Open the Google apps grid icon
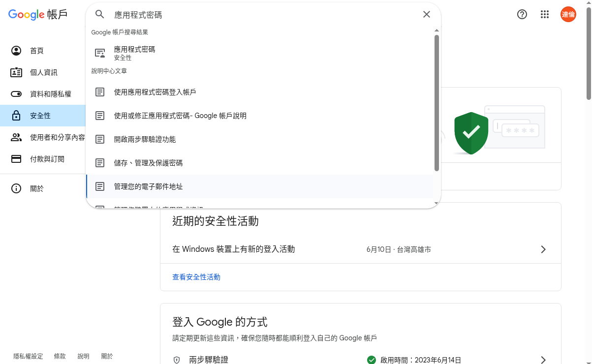The width and height of the screenshot is (592, 364). point(545,14)
